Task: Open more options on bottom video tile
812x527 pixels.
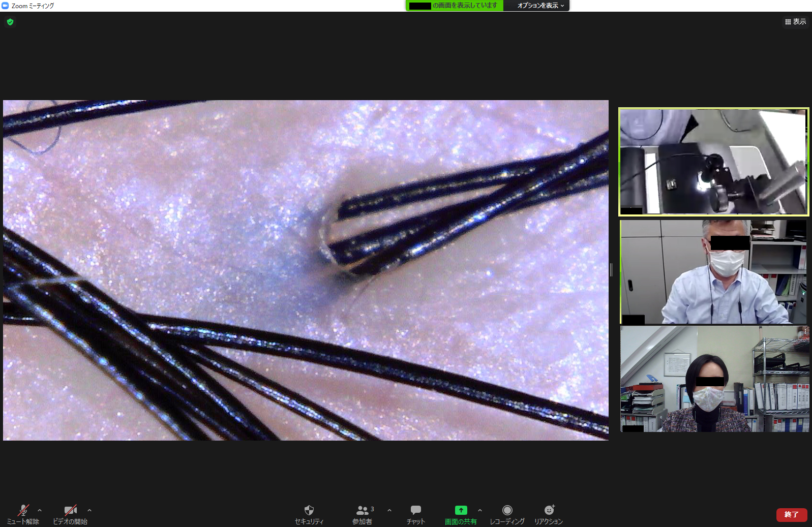Action: (x=805, y=331)
